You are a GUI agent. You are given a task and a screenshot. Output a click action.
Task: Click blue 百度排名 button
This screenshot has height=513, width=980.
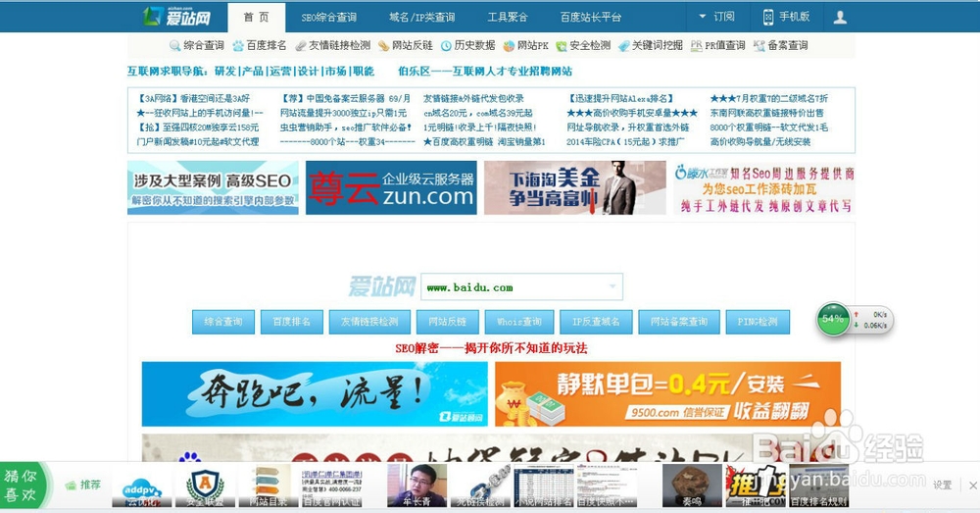[292, 322]
